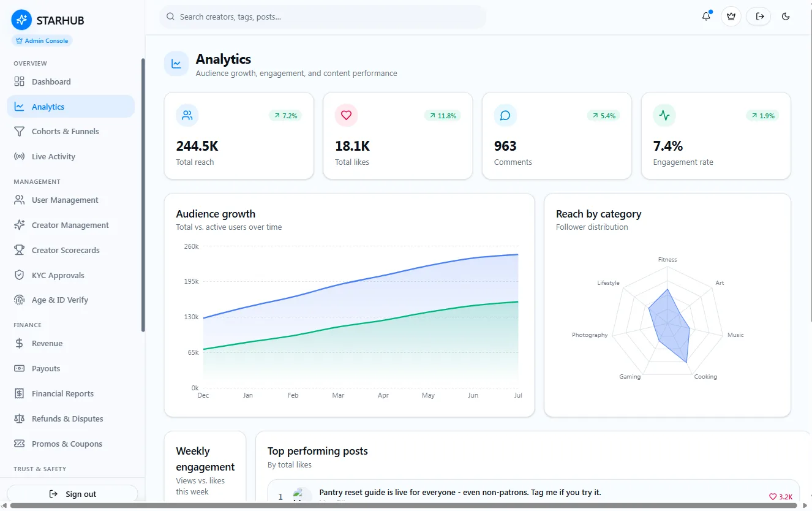Click the Refunds & Disputes scales icon

click(x=20, y=418)
